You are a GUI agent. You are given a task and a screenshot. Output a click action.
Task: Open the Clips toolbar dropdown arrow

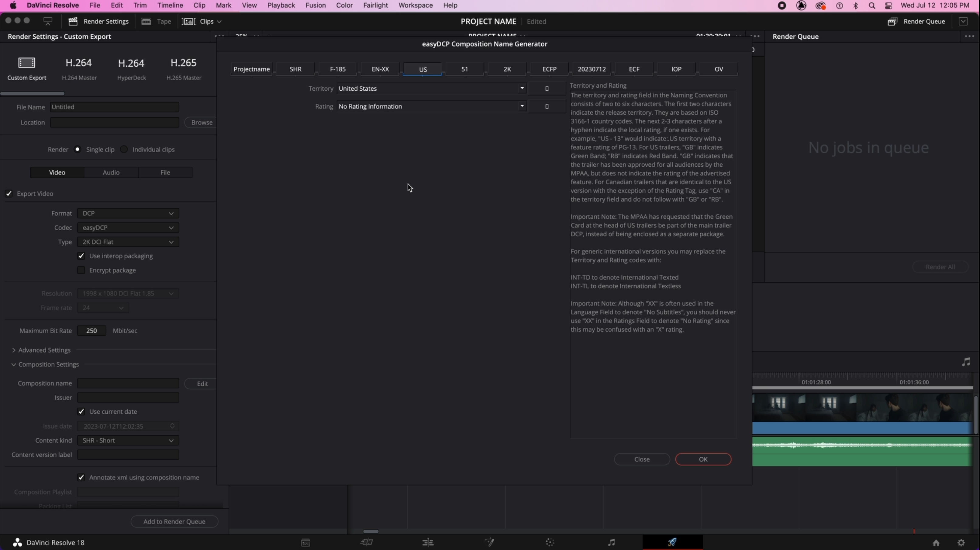219,22
